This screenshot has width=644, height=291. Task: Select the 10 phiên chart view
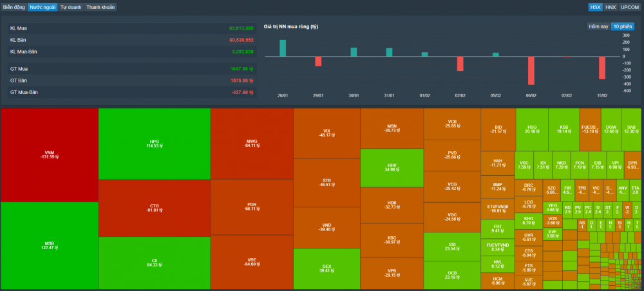(623, 26)
